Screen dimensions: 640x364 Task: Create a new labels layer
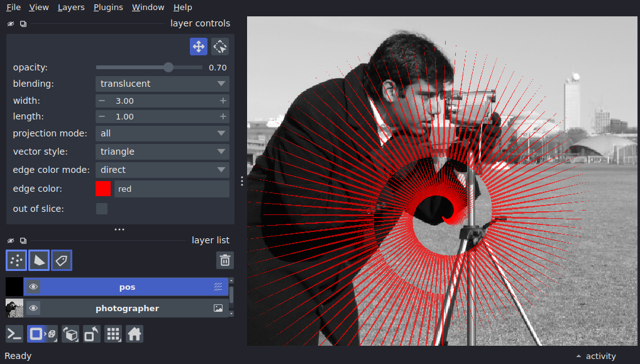62,260
